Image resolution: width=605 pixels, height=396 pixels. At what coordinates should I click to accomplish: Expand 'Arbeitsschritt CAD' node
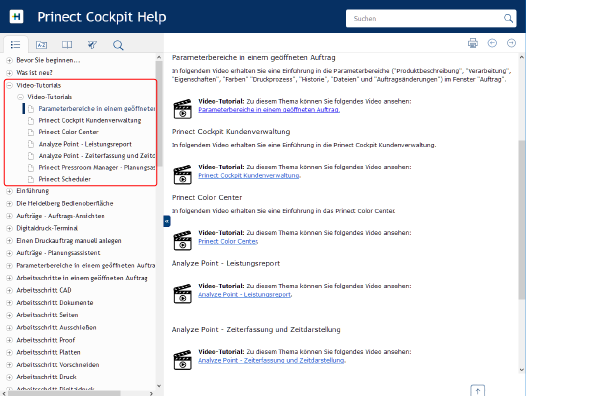coord(10,290)
